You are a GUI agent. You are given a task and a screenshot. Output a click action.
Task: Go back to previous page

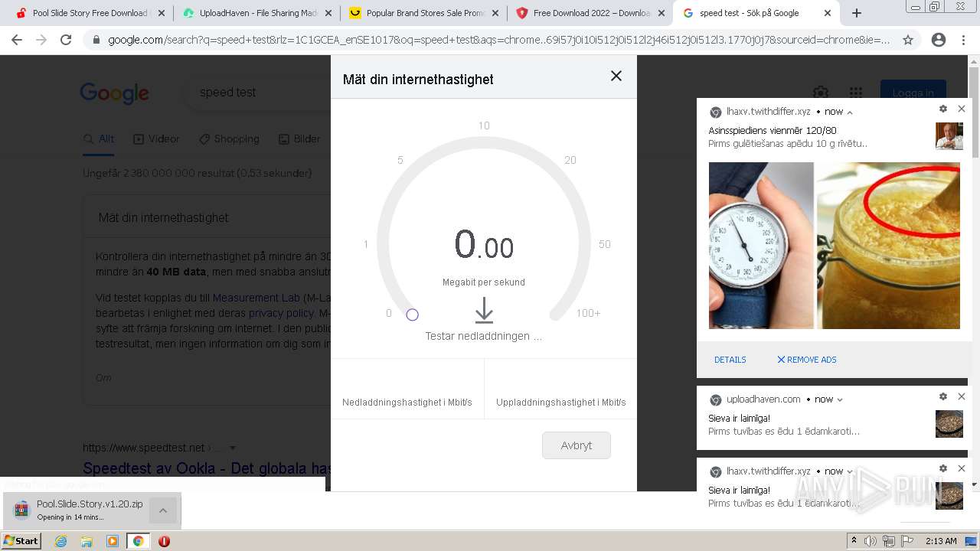click(x=17, y=40)
